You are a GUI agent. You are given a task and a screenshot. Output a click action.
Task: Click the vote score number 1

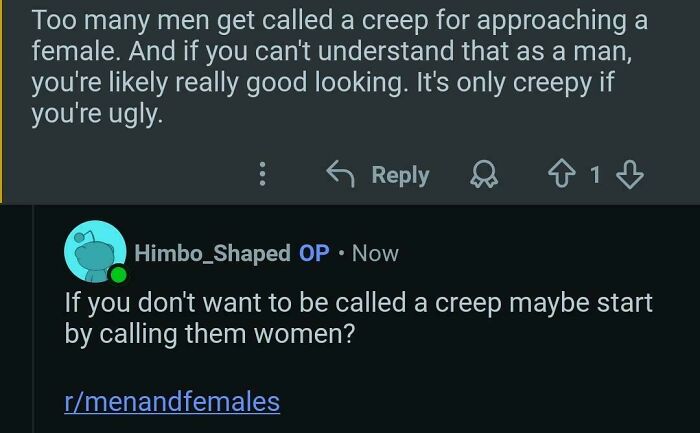pos(594,175)
